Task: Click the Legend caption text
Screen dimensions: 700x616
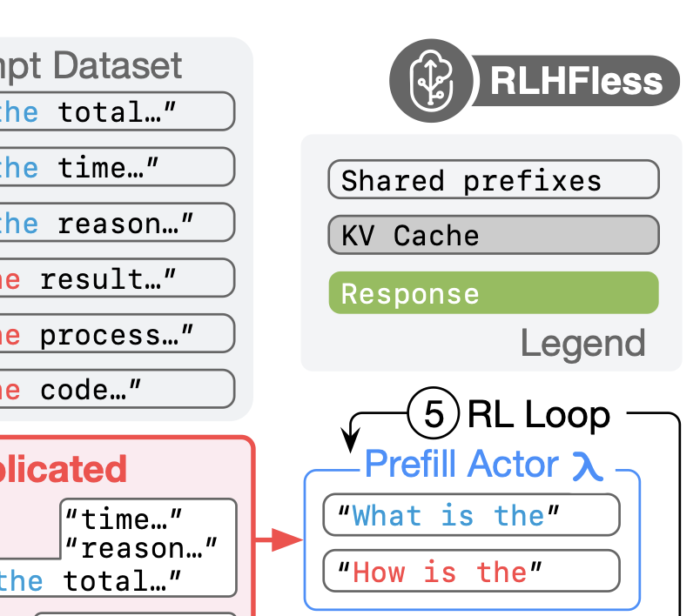Action: point(582,344)
